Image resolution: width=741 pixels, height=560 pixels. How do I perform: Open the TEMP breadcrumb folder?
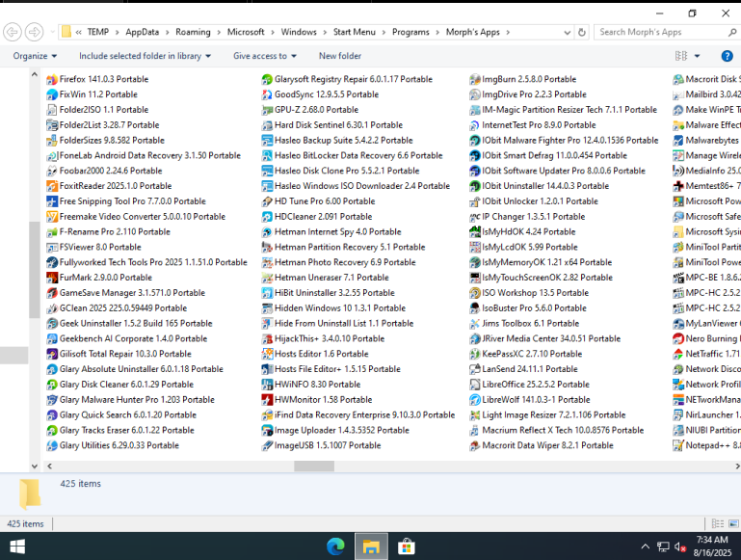click(x=98, y=32)
